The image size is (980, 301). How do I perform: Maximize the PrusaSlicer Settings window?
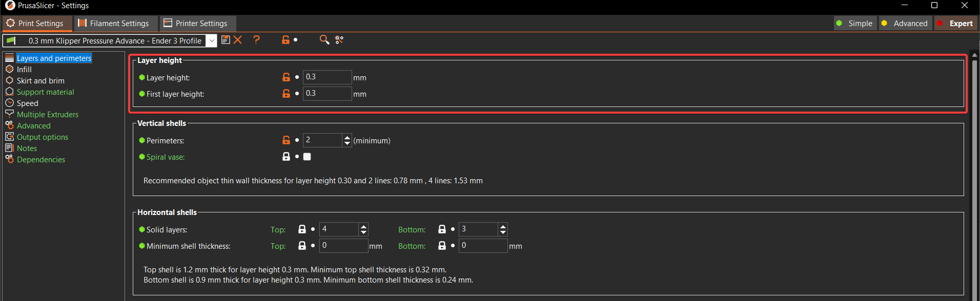[x=934, y=5]
